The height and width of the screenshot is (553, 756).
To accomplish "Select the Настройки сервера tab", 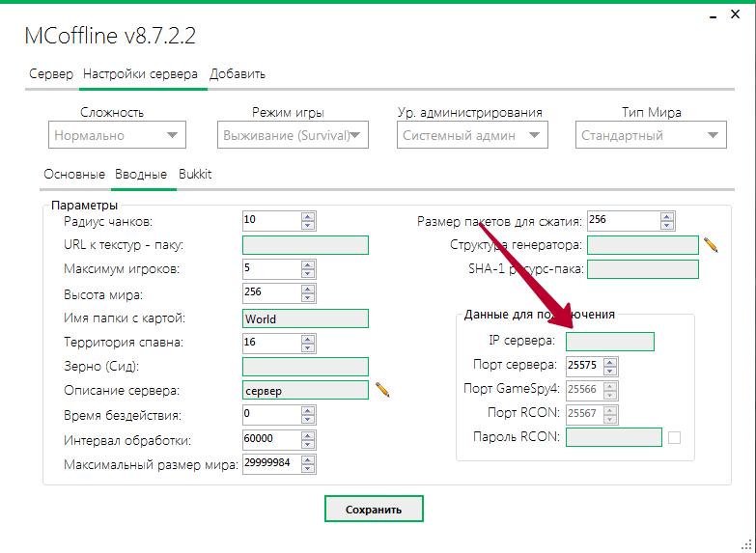I will pyautogui.click(x=140, y=74).
